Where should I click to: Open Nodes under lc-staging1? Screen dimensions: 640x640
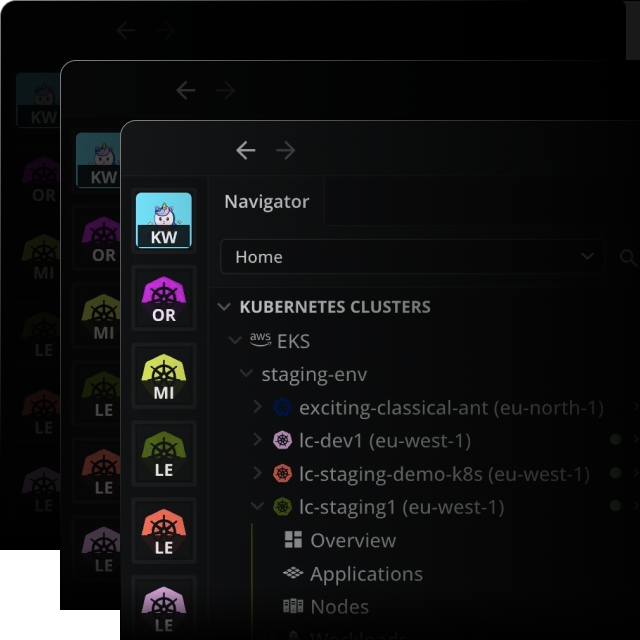tap(340, 607)
